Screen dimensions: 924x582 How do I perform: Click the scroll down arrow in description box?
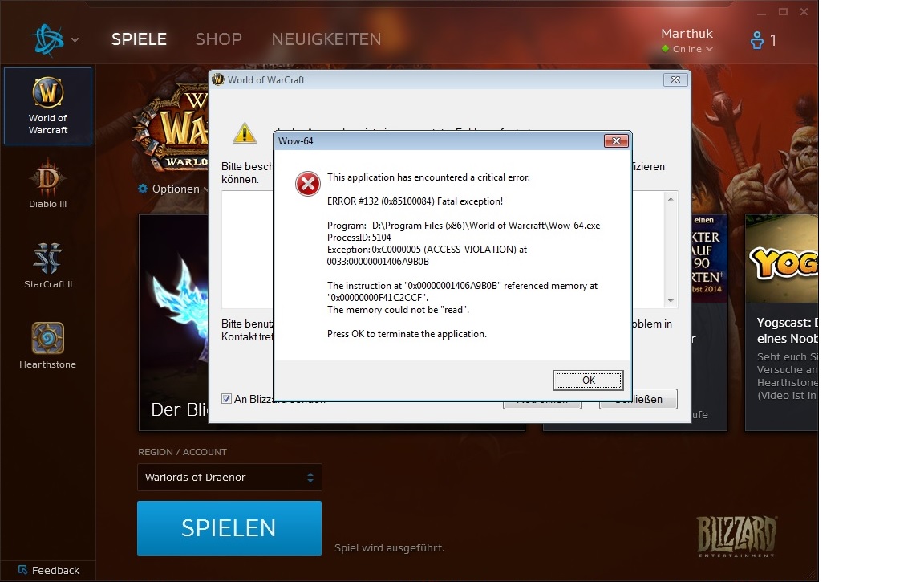[671, 301]
